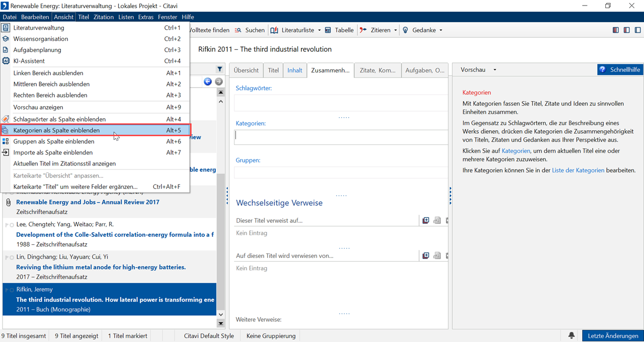Open the Tabelle table view
Screen dimensions: 644x342
tap(339, 30)
